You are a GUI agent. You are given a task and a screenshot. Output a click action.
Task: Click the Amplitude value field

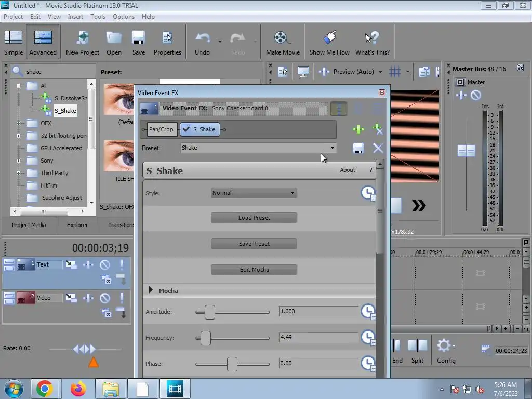coord(318,311)
